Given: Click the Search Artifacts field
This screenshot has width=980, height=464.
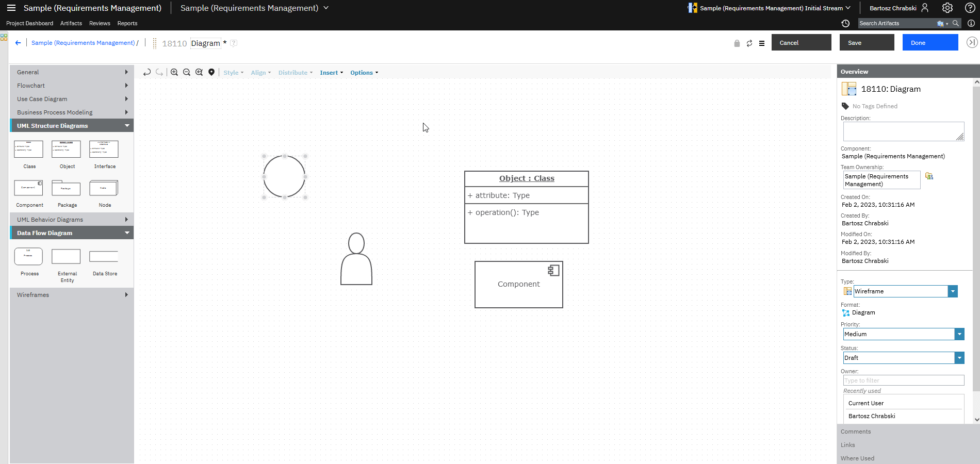Looking at the screenshot, I should pyautogui.click(x=897, y=23).
